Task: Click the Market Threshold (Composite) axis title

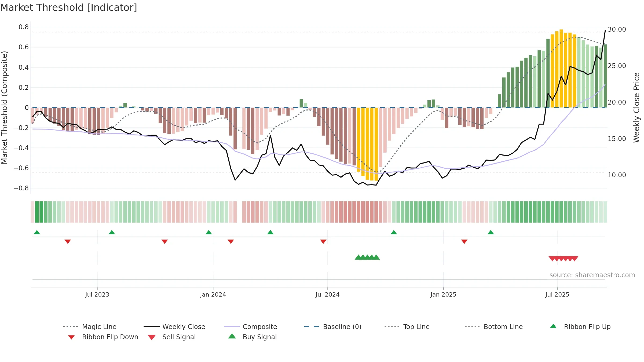Action: (4, 108)
